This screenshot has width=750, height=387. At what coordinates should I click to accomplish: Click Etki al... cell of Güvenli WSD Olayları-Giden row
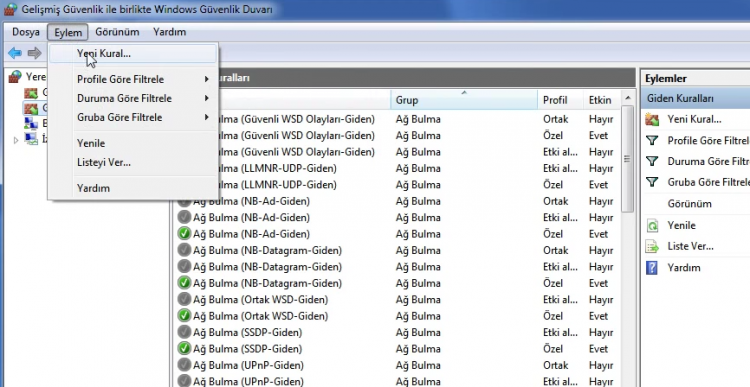pyautogui.click(x=560, y=152)
